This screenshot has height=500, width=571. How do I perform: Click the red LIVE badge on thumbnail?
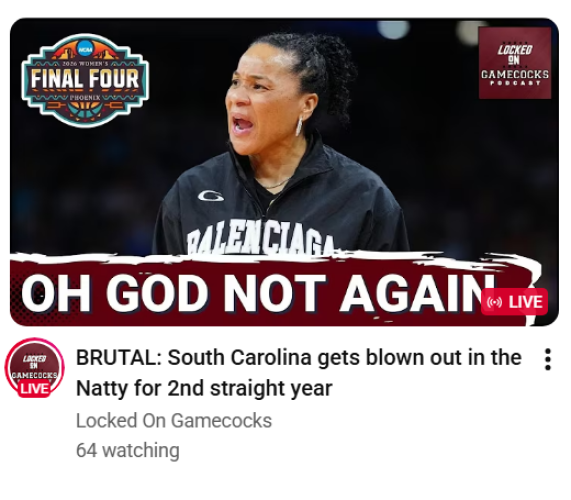click(x=514, y=302)
